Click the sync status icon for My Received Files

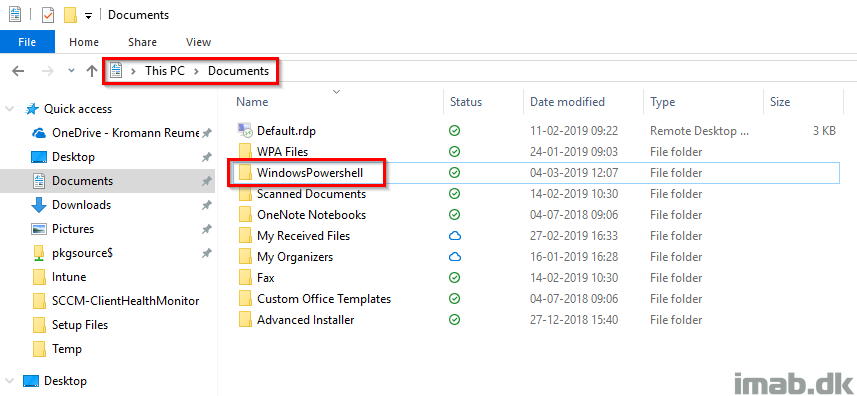coord(454,236)
